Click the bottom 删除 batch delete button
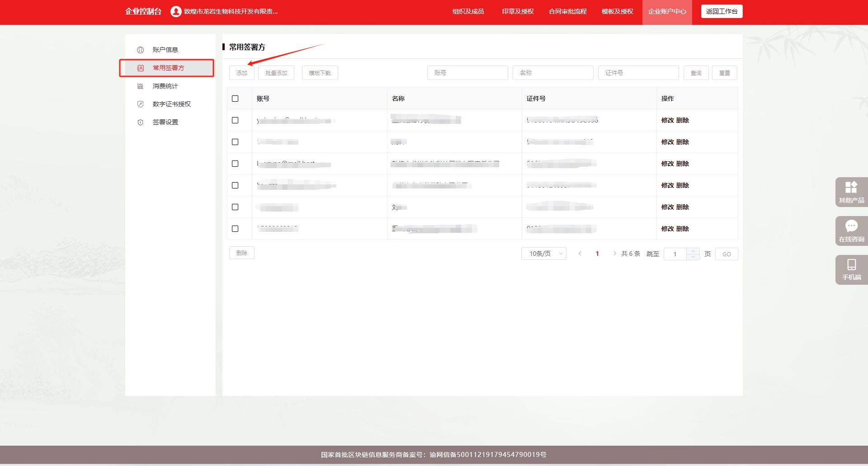The image size is (868, 466). pyautogui.click(x=241, y=253)
